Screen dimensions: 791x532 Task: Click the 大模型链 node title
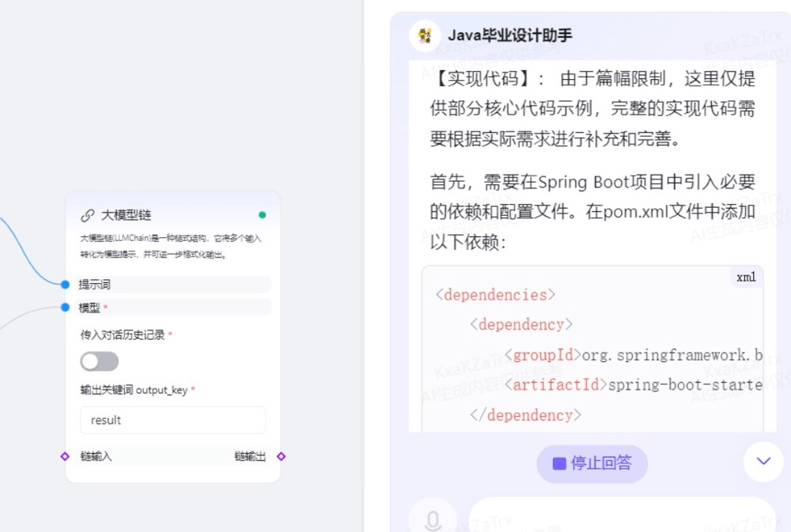tap(126, 215)
